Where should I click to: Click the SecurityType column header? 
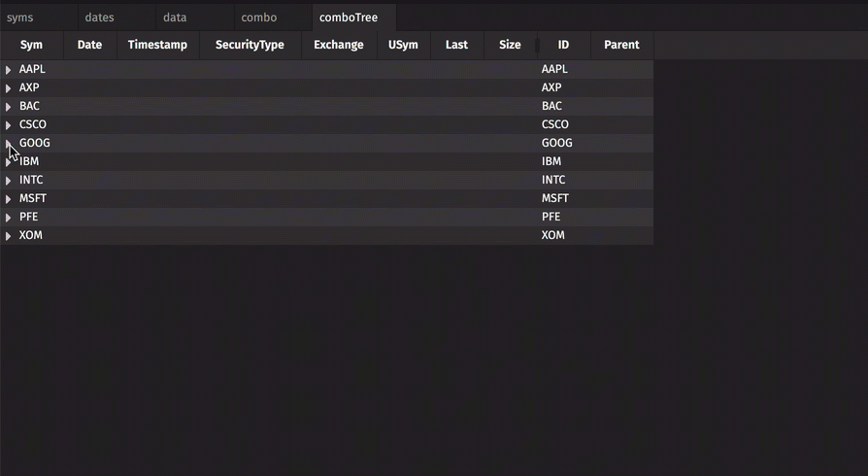(250, 45)
